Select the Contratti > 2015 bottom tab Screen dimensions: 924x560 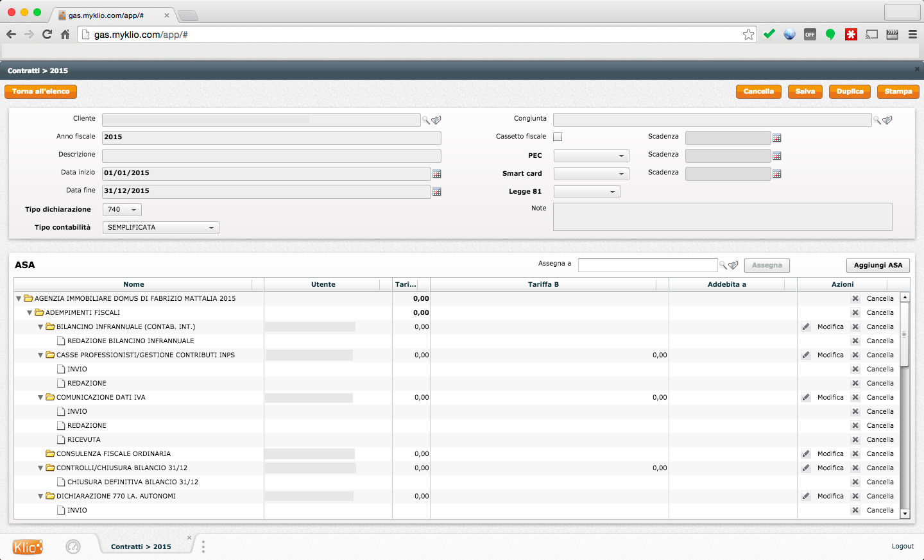click(141, 547)
